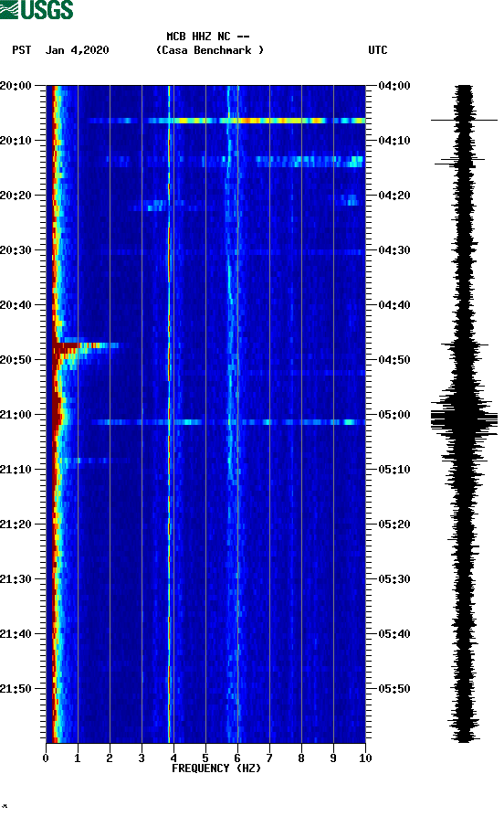Click the PST time label '21:20'

[16, 525]
